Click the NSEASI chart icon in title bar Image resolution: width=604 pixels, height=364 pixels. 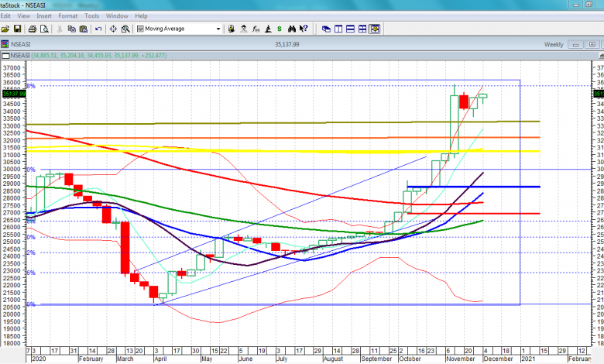coord(5,45)
